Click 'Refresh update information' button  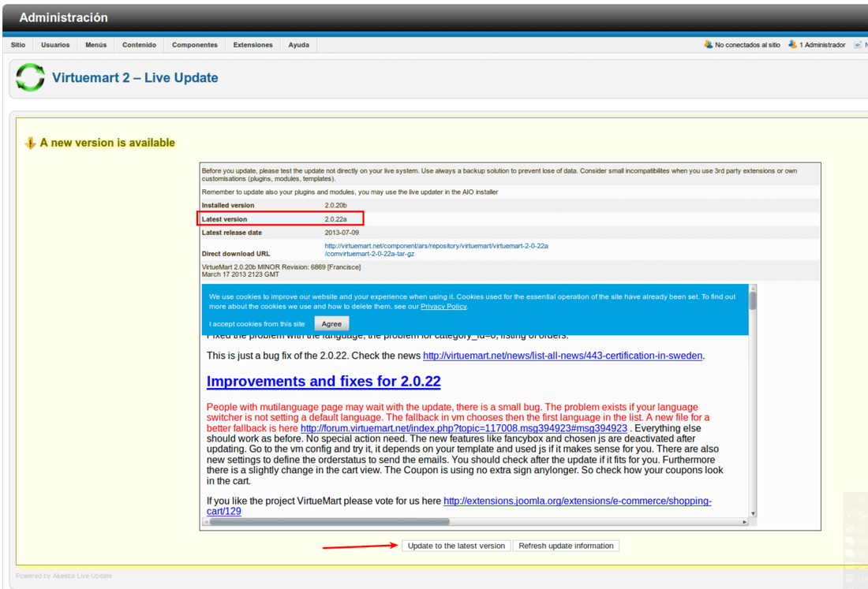pyautogui.click(x=566, y=546)
